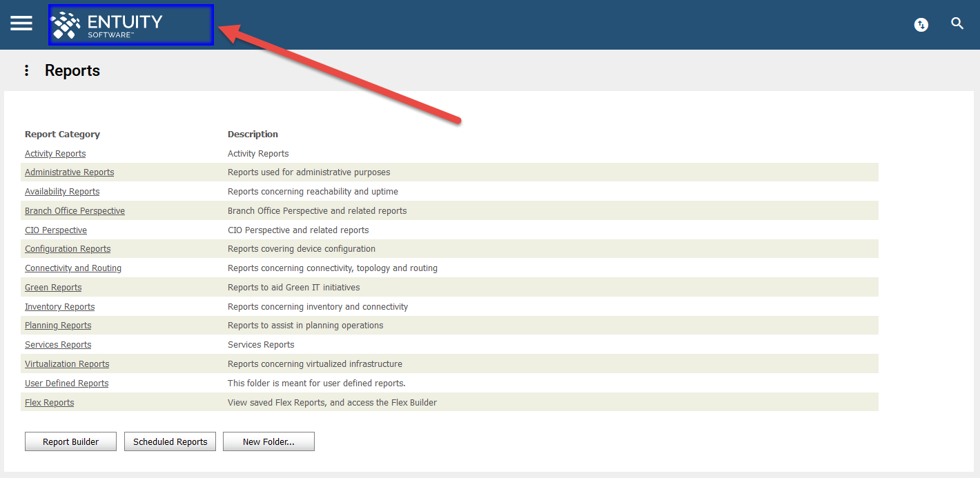Click description 'Reports covering device configuration'
This screenshot has width=980, height=478.
302,249
